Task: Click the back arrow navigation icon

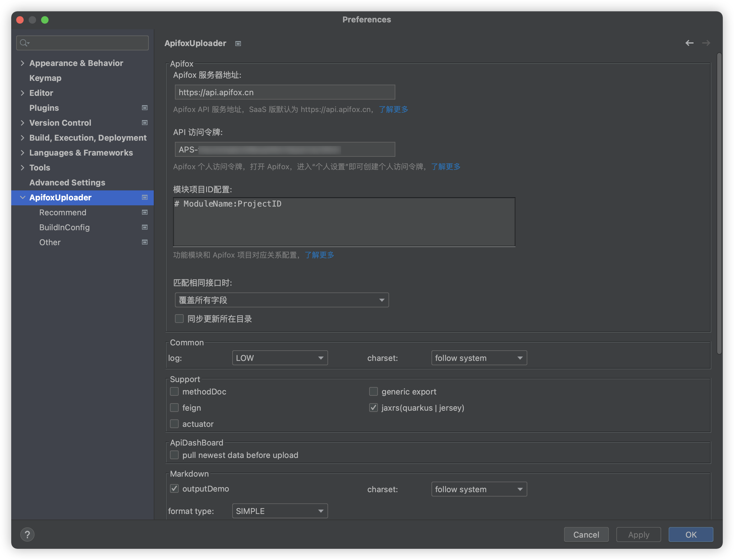Action: click(x=689, y=43)
